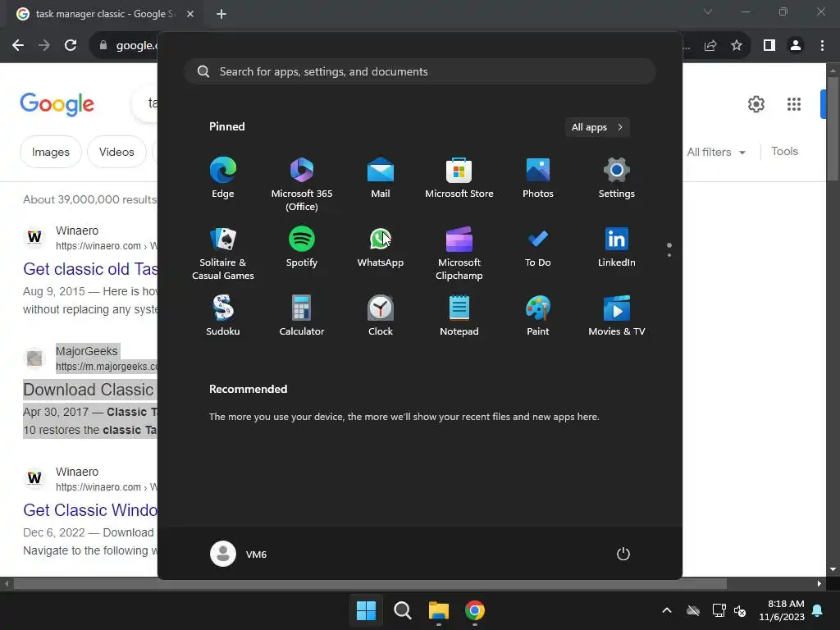
Task: Open the Paint app
Action: 538,316
